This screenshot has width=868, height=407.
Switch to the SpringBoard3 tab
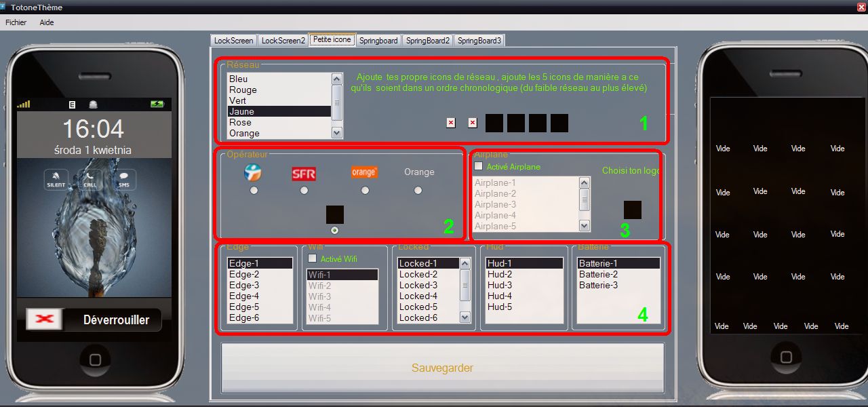[479, 40]
